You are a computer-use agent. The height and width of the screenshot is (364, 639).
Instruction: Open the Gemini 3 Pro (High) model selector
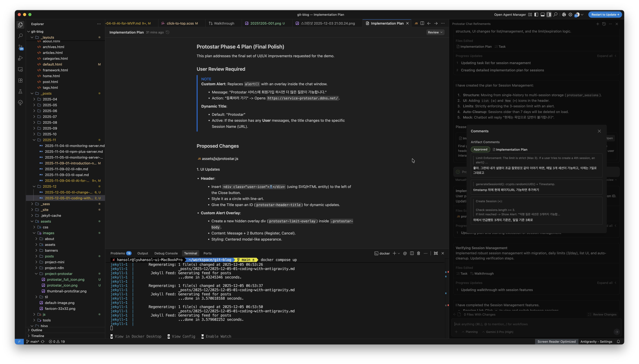(x=499, y=332)
